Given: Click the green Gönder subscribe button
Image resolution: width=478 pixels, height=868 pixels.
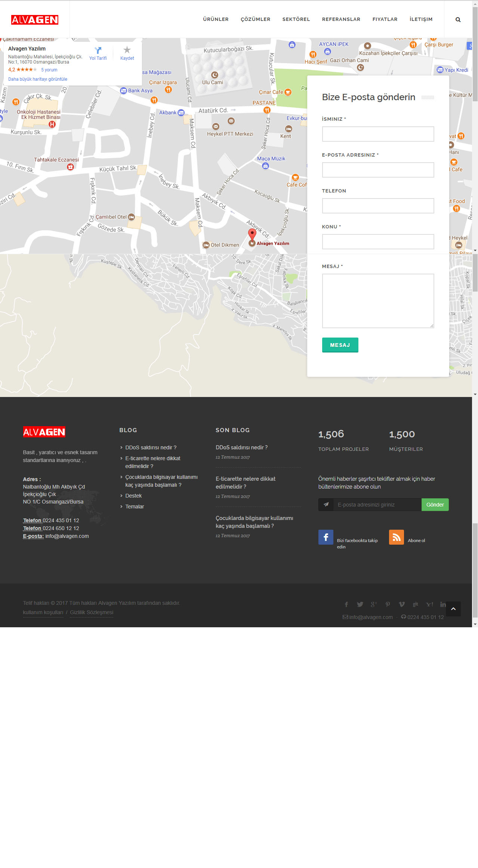Looking at the screenshot, I should 435,505.
